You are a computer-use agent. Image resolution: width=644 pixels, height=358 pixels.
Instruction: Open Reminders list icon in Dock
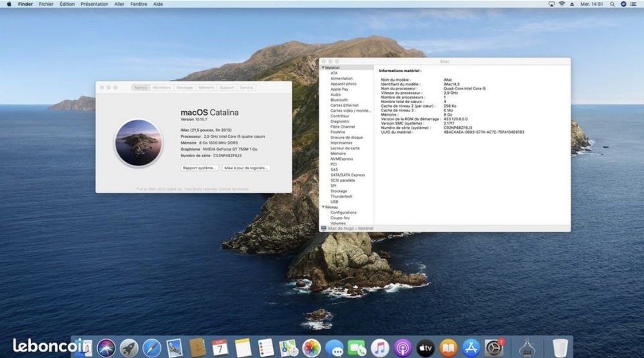[x=266, y=348]
